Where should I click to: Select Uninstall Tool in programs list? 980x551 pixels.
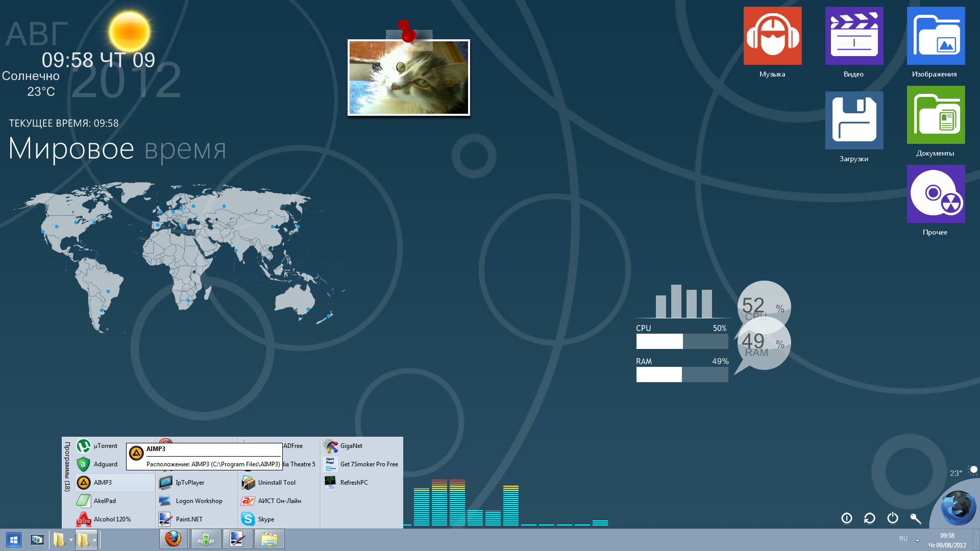276,483
